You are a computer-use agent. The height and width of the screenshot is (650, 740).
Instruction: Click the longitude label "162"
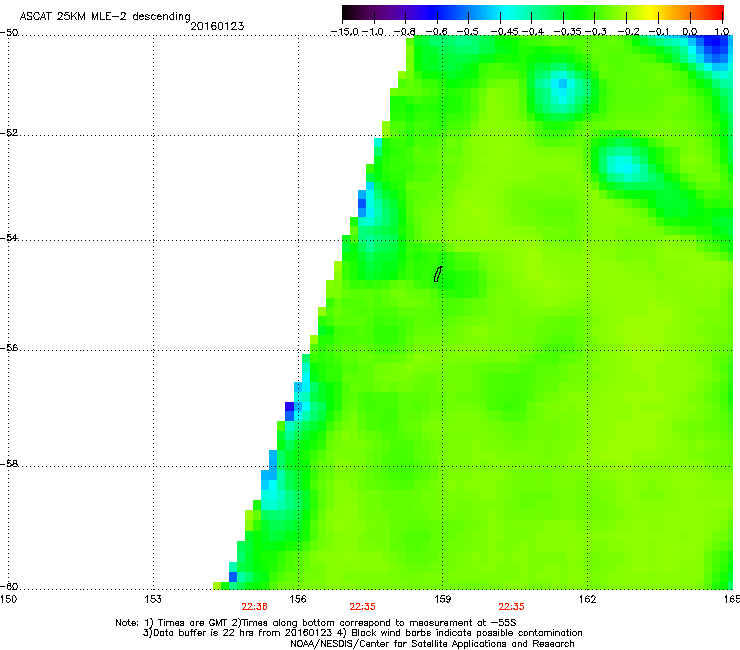[587, 599]
